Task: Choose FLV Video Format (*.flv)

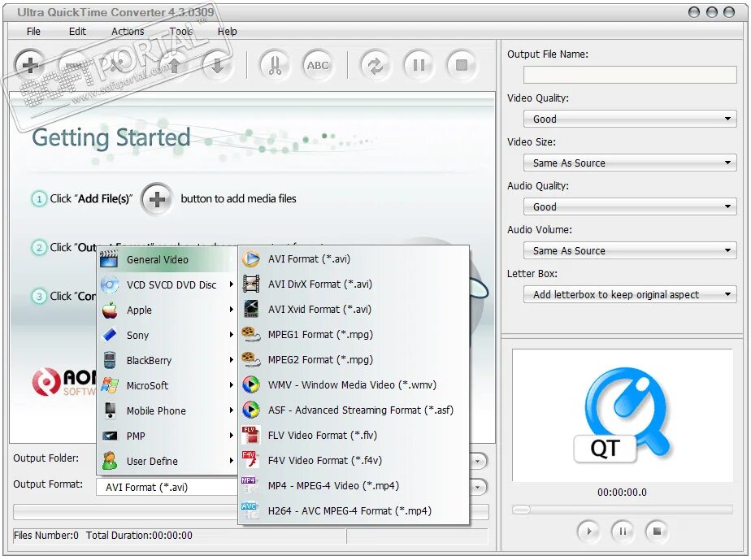Action: pos(354,435)
